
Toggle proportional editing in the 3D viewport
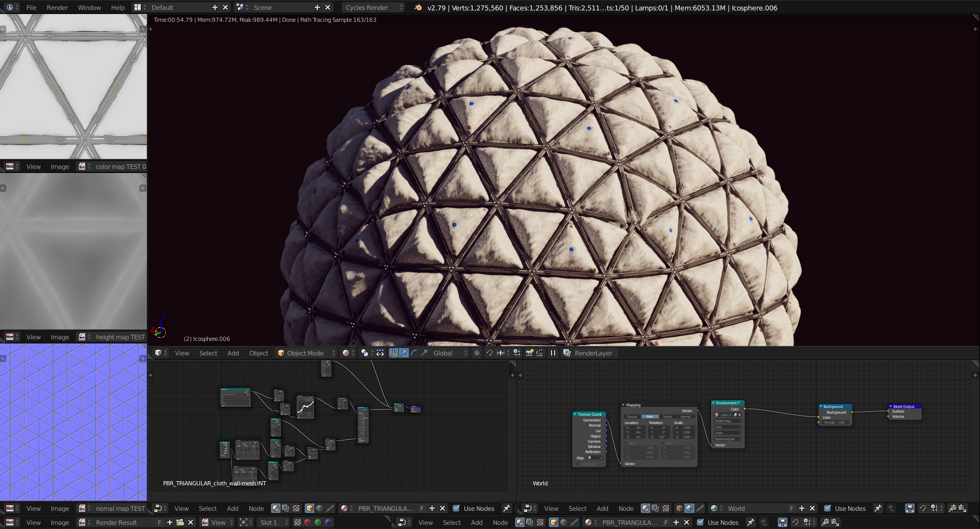476,353
